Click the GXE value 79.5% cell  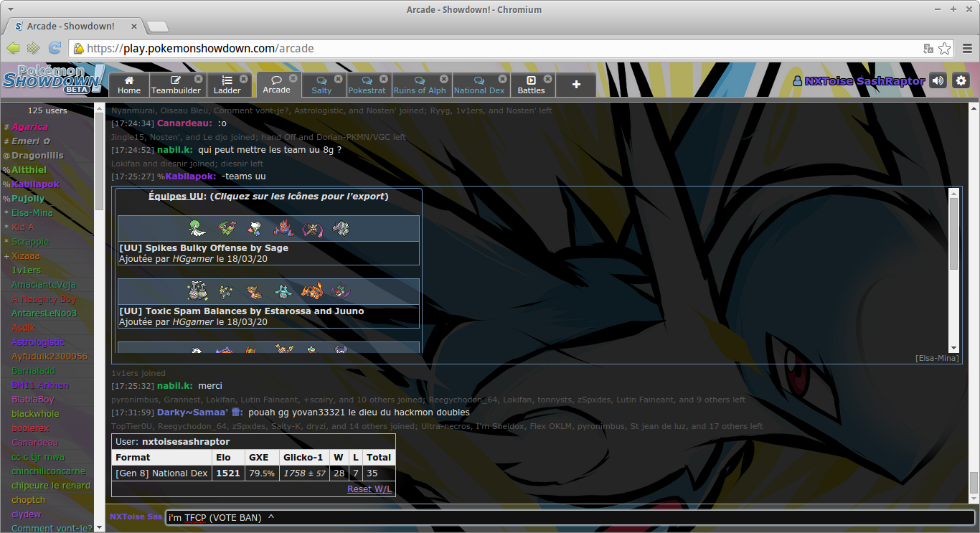[261, 473]
